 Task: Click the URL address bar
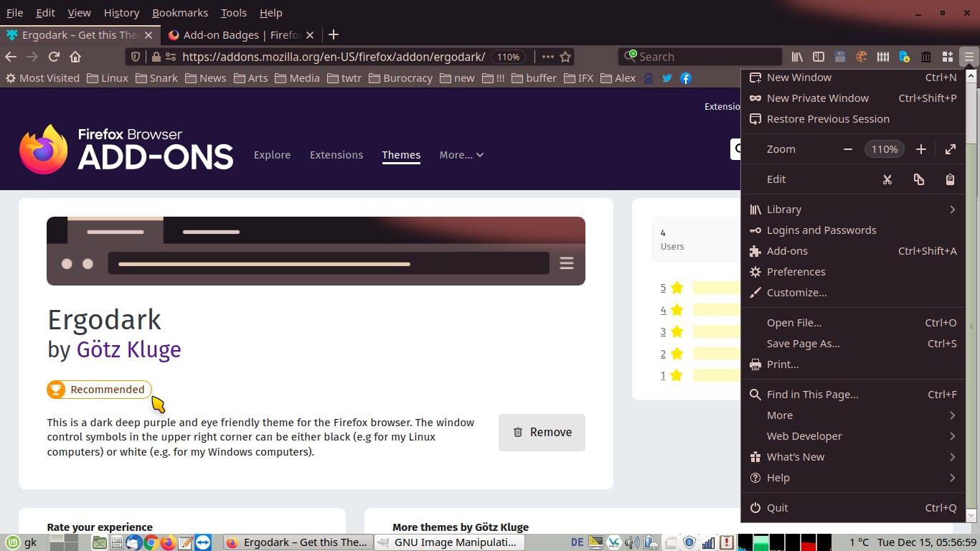(x=334, y=57)
